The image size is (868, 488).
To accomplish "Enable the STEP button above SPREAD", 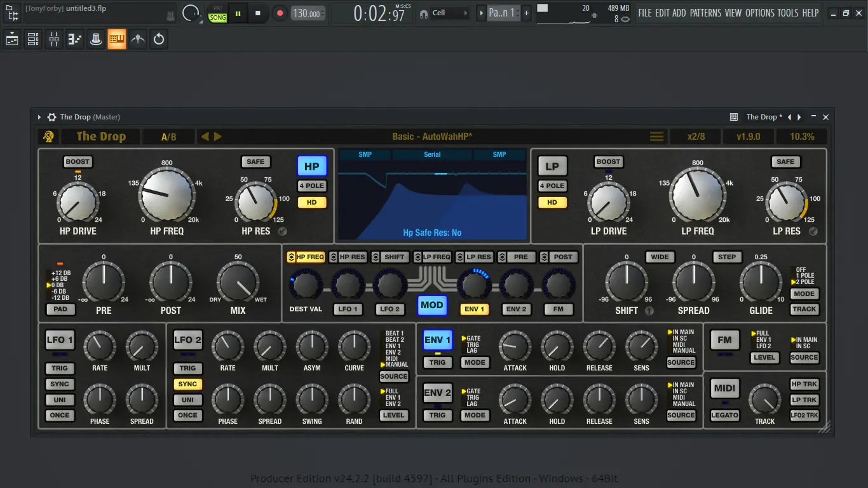I will (x=727, y=257).
